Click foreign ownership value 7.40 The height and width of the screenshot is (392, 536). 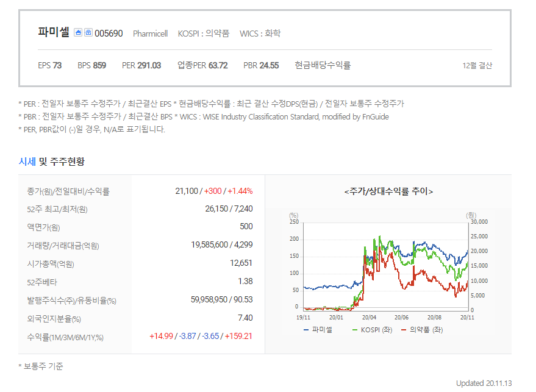[x=246, y=318]
